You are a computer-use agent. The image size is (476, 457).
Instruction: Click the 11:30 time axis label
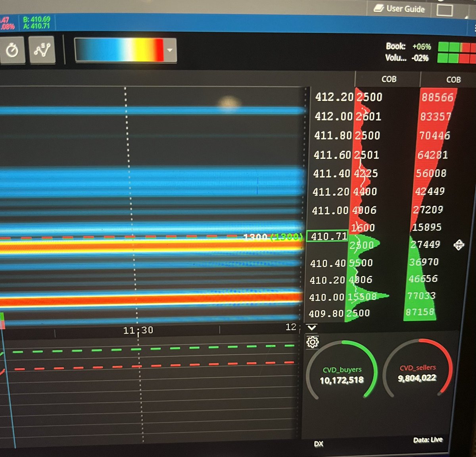[138, 330]
